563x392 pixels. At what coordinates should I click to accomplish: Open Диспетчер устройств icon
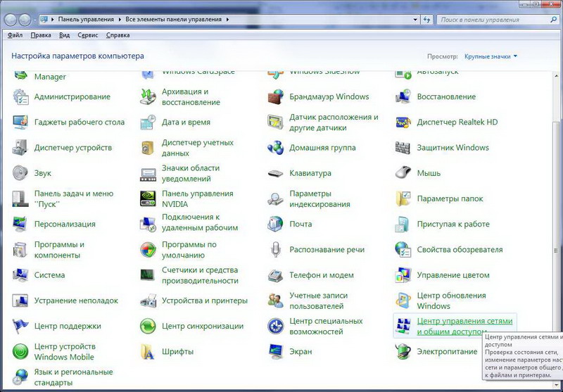(20, 148)
